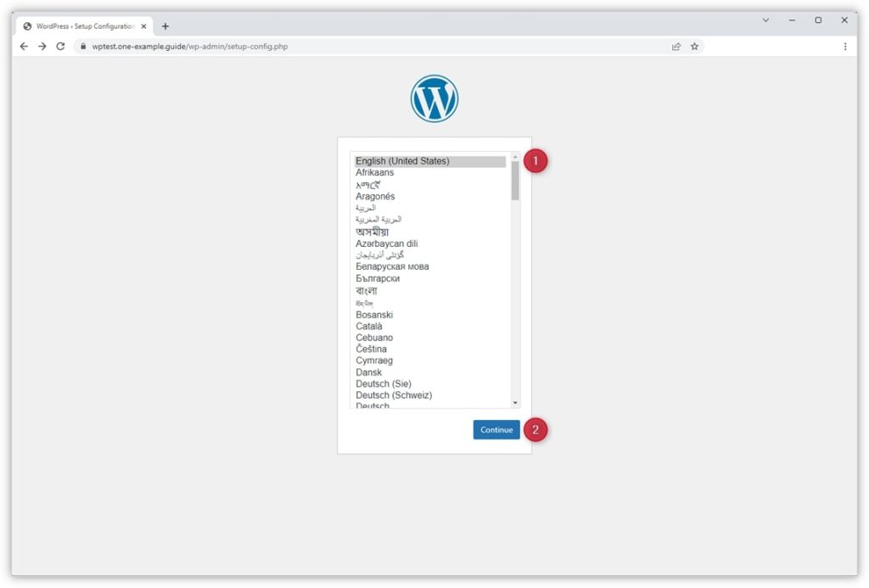Bookmark this page with the star icon
This screenshot has height=588, width=869.
click(x=694, y=47)
